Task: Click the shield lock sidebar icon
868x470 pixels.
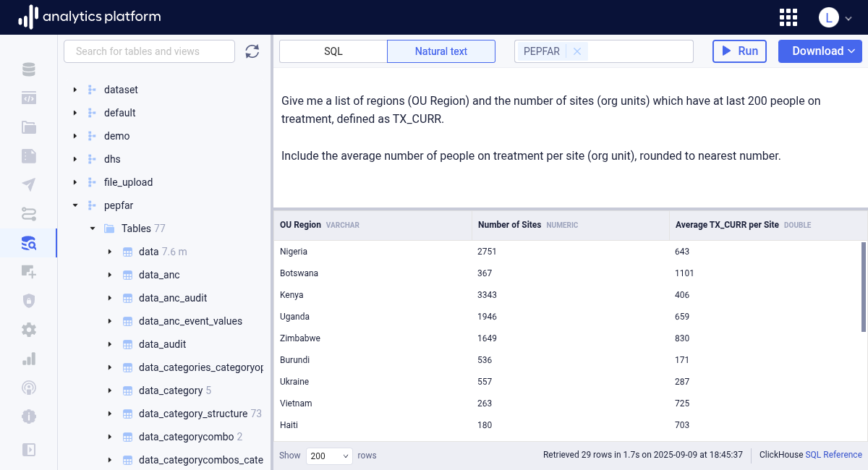Action: point(29,301)
